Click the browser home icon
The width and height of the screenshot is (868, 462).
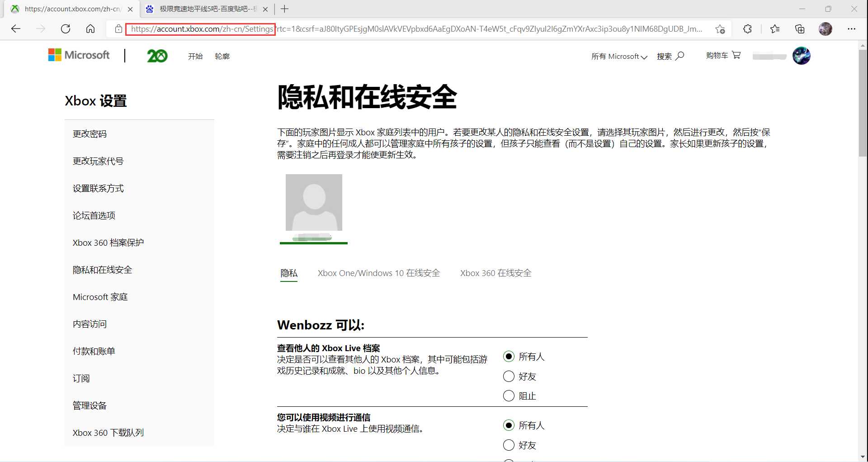(90, 29)
